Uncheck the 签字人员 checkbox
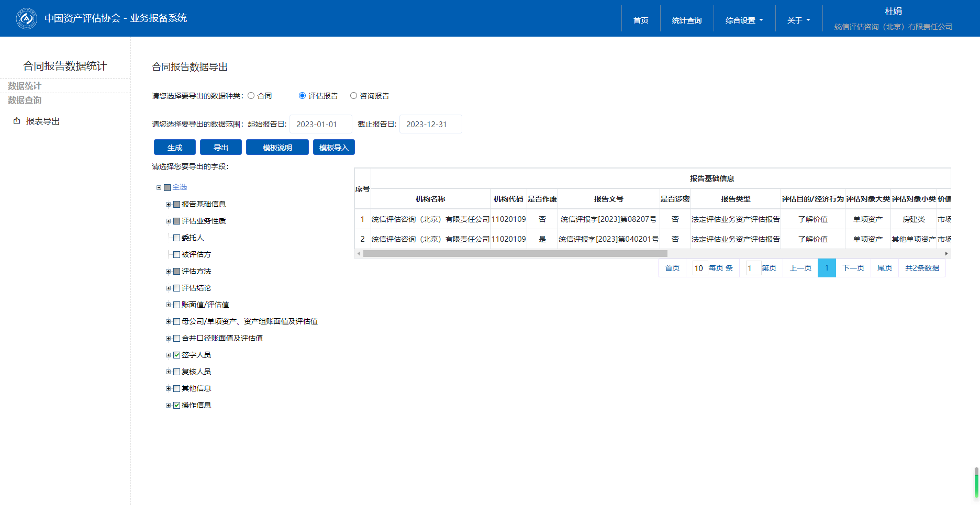980x505 pixels. [x=177, y=355]
